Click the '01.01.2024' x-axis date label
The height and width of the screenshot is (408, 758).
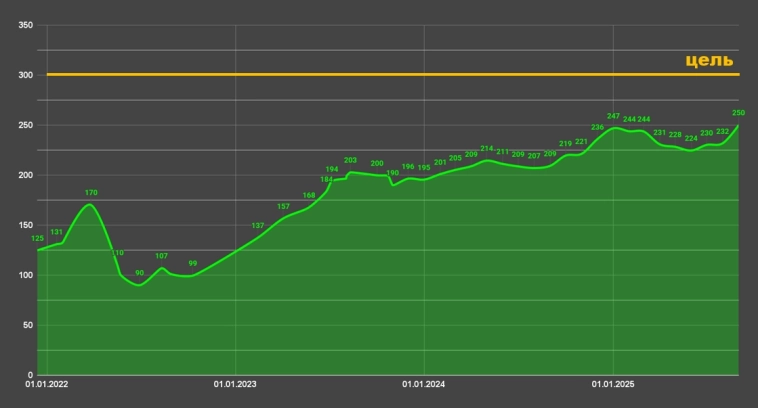coord(423,384)
